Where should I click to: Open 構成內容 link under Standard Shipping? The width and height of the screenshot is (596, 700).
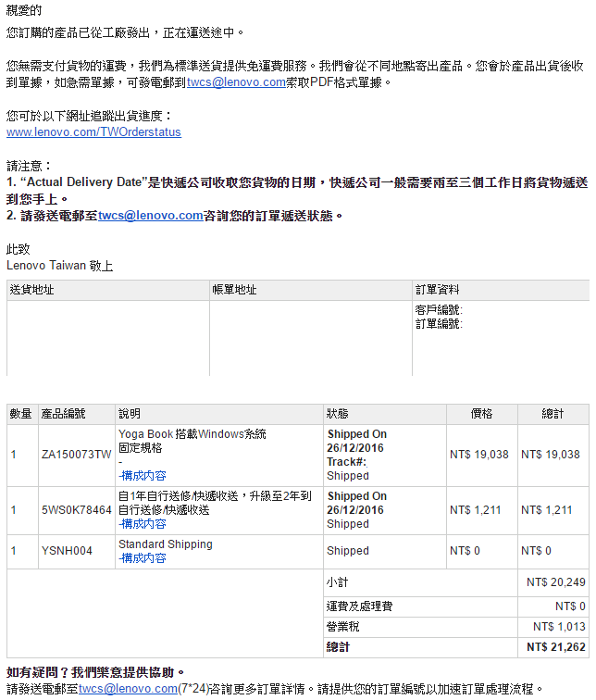143,558
